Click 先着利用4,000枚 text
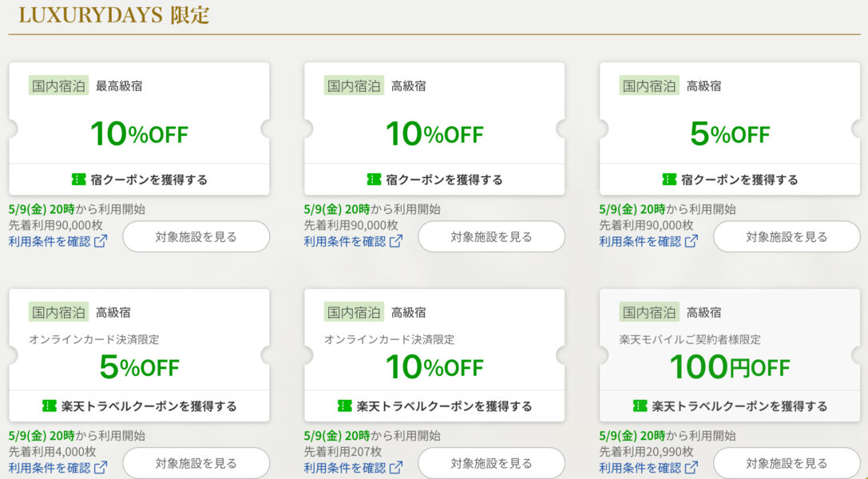This screenshot has height=479, width=868. click(52, 451)
